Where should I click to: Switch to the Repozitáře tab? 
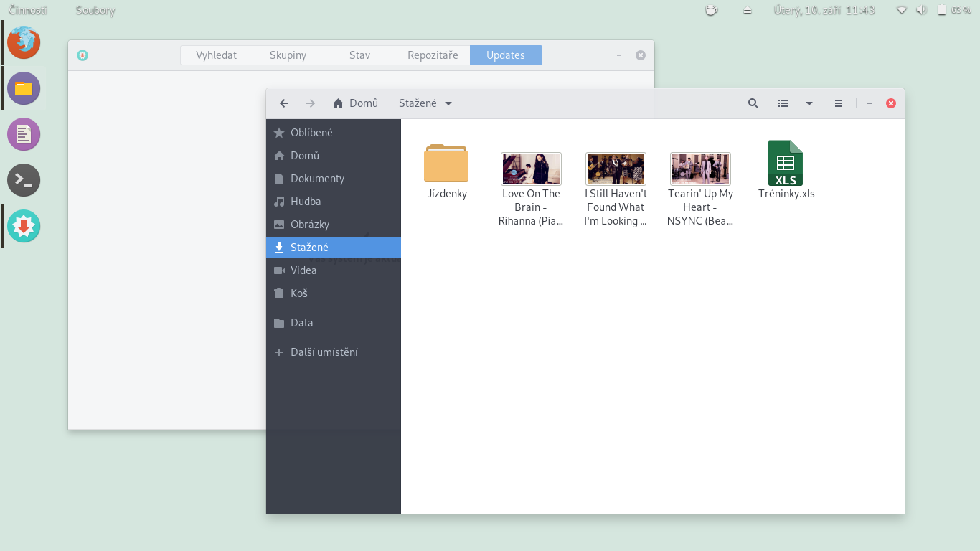[x=431, y=55]
